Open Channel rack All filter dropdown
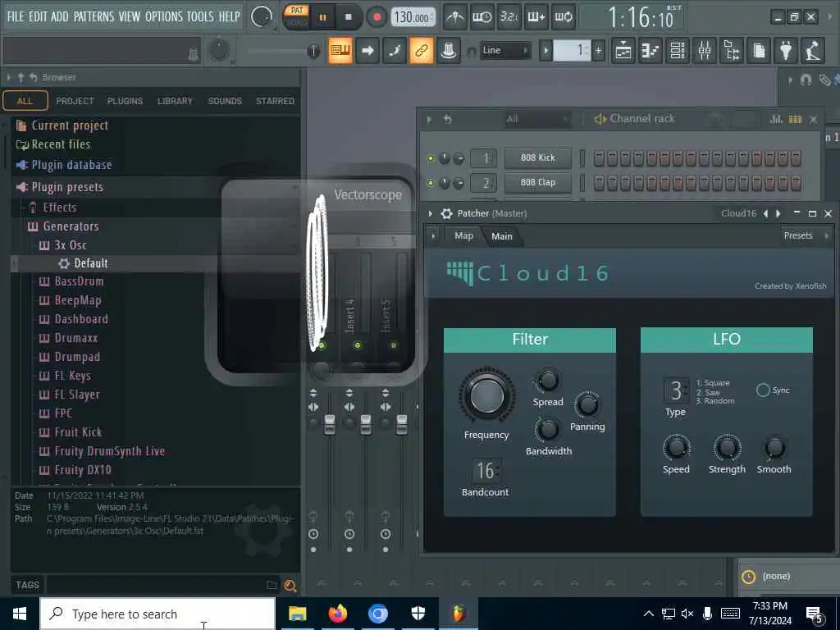840x630 pixels. point(536,119)
